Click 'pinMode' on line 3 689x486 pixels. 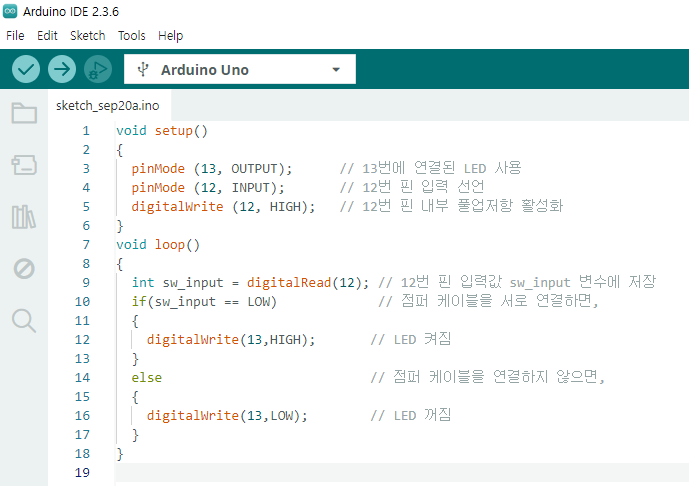(158, 169)
